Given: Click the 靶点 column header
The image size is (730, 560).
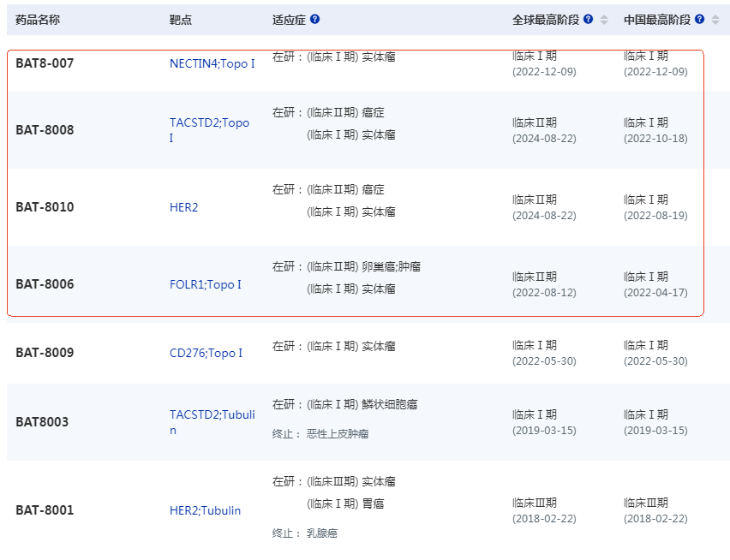Looking at the screenshot, I should pos(181,20).
